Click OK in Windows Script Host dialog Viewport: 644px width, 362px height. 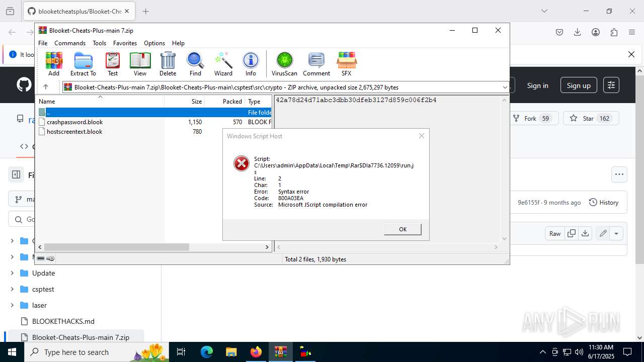coord(403,229)
